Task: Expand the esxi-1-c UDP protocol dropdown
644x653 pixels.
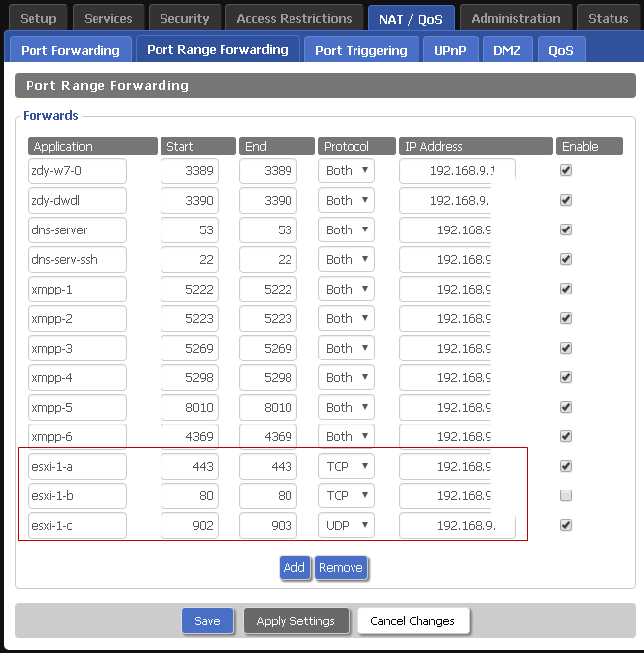Action: pyautogui.click(x=347, y=525)
